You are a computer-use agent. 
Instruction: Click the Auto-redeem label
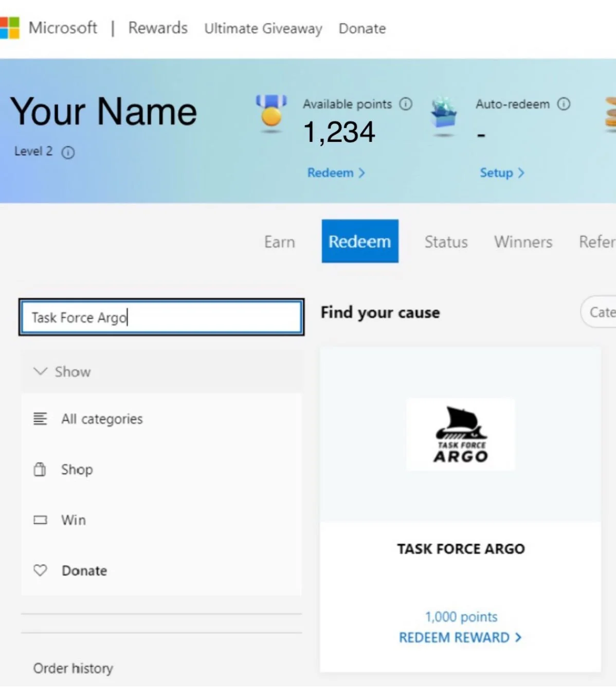pos(513,104)
